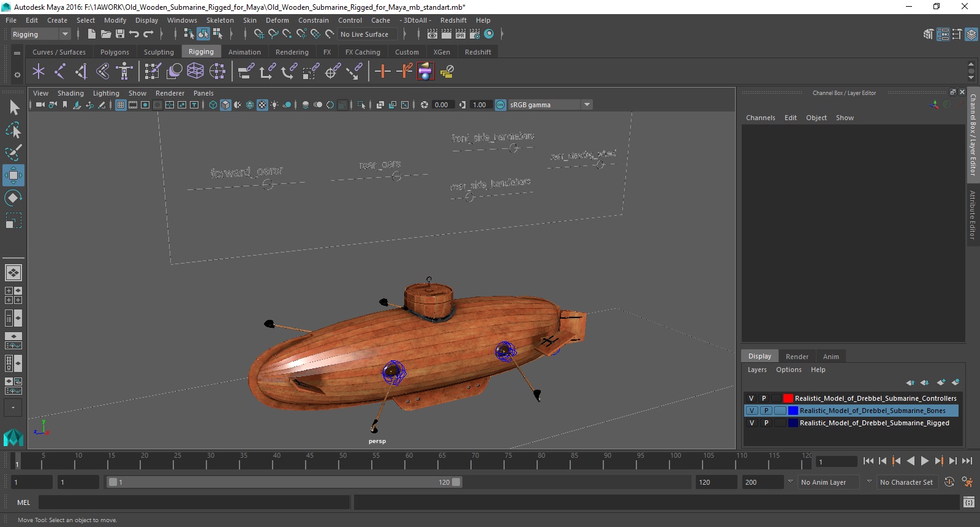Redo the action with the arrow
980x527 pixels.
(x=148, y=34)
